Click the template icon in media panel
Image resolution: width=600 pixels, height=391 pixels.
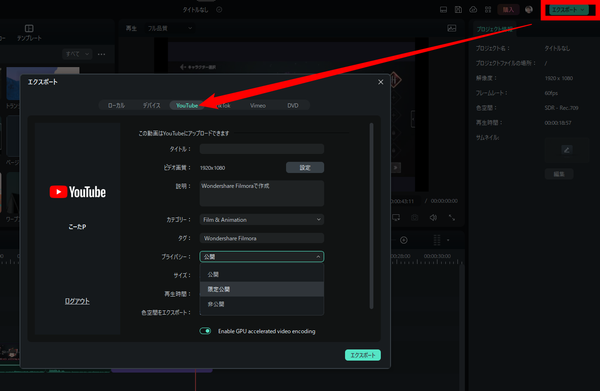tap(29, 32)
